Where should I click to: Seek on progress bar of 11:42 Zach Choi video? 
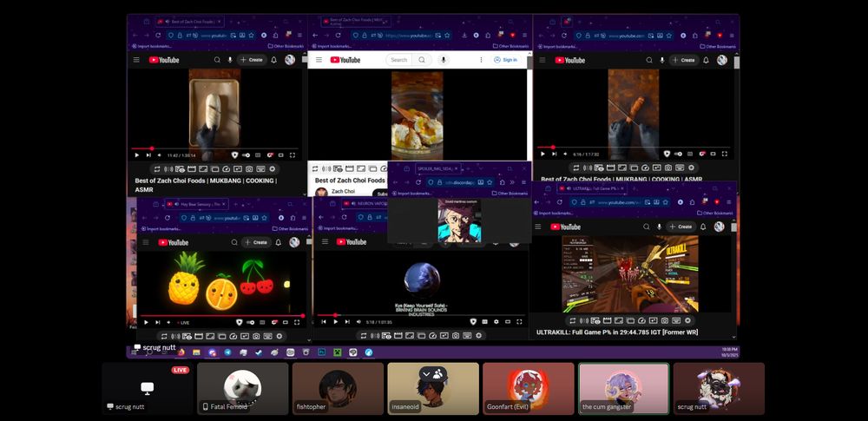pos(214,148)
